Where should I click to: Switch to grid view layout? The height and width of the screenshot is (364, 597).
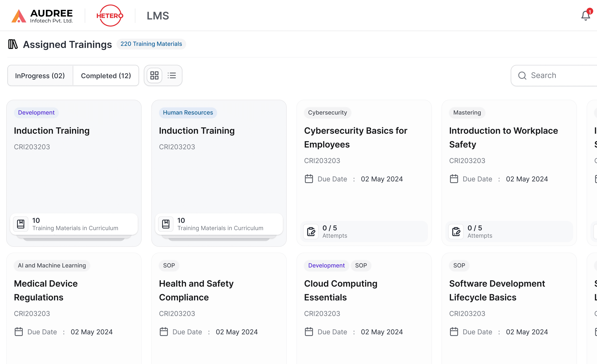[154, 75]
